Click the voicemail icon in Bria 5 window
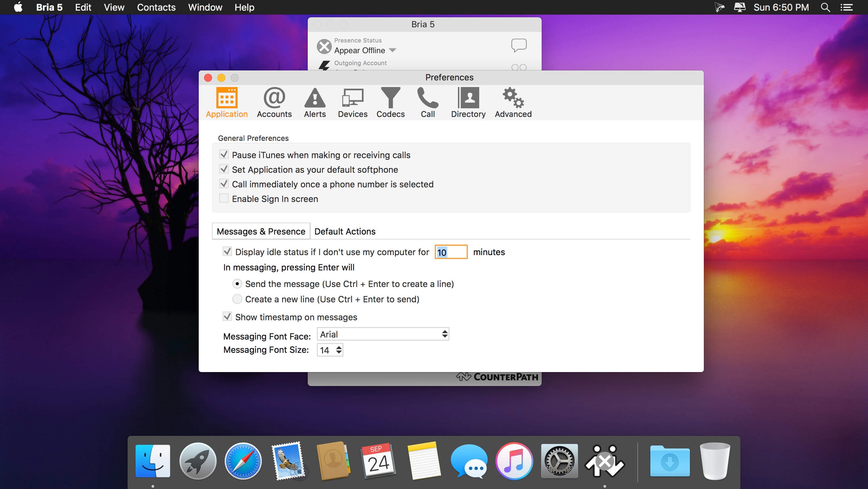868x489 pixels. (519, 67)
